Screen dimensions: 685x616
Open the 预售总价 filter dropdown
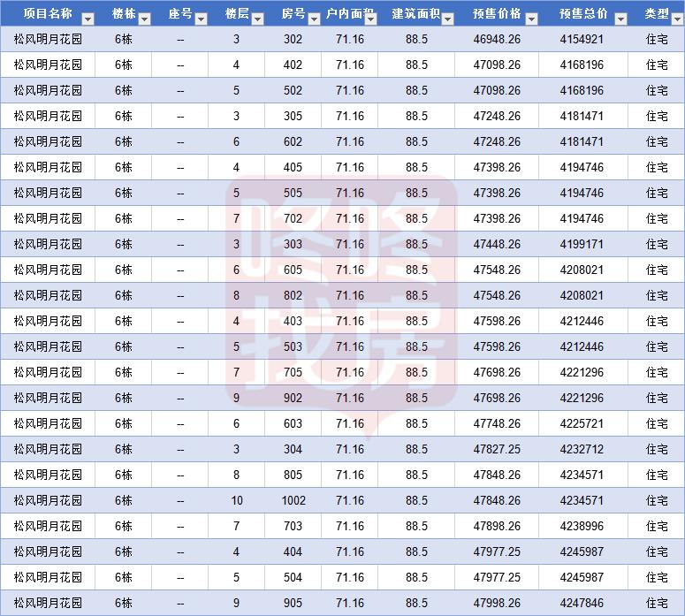620,19
